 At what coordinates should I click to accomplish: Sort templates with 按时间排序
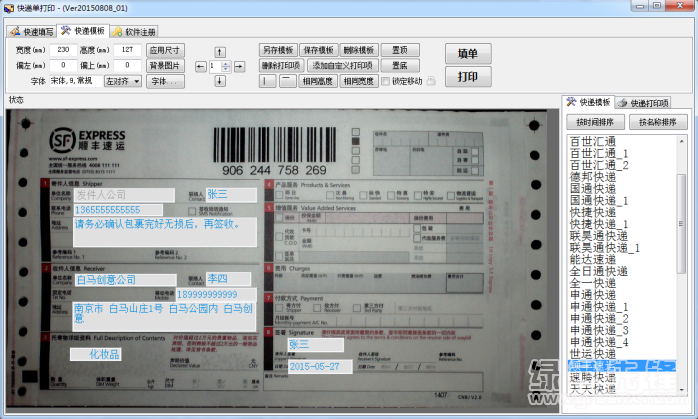pyautogui.click(x=595, y=122)
